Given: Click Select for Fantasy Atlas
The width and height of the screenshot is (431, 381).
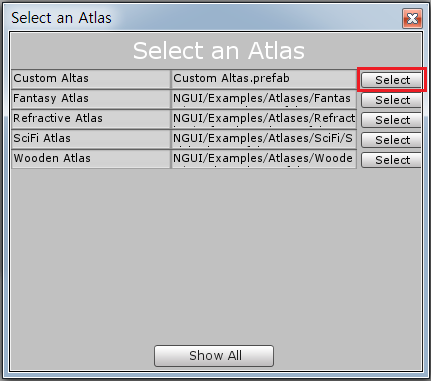Looking at the screenshot, I should click(x=391, y=100).
